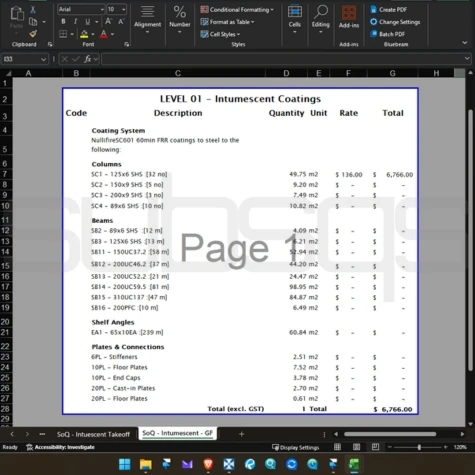Viewport: 475px width, 475px height.
Task: Click the 120% zoom level
Action: (460, 447)
